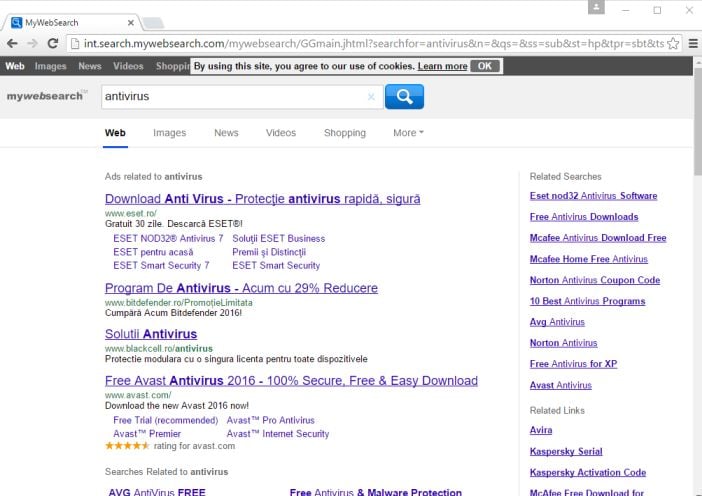Open Avast Premier sublink
Image resolution: width=702 pixels, height=496 pixels.
[147, 434]
